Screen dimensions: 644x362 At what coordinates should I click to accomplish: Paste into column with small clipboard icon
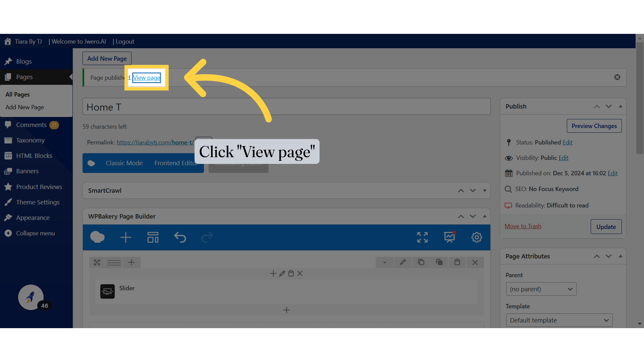(291, 274)
